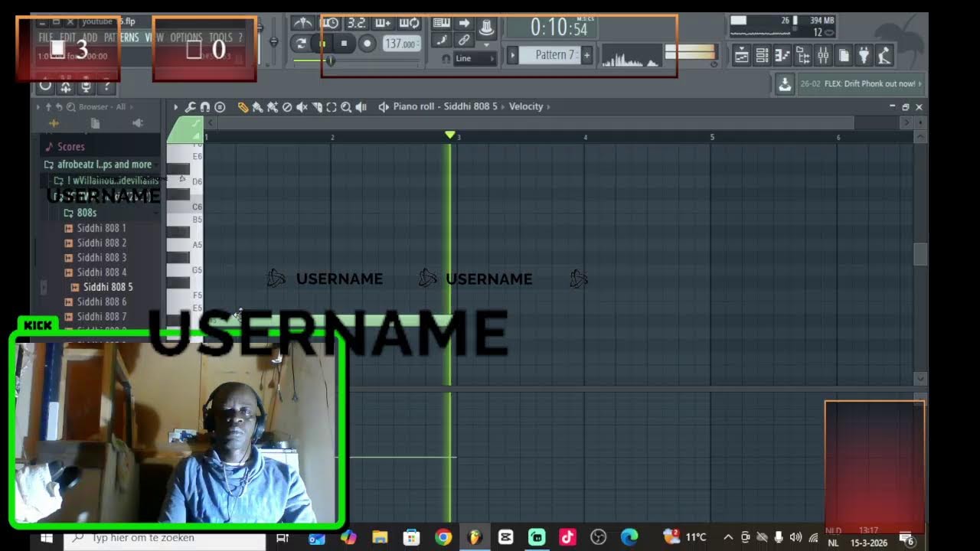
Task: Open the PATTERNS menu
Action: click(x=122, y=37)
